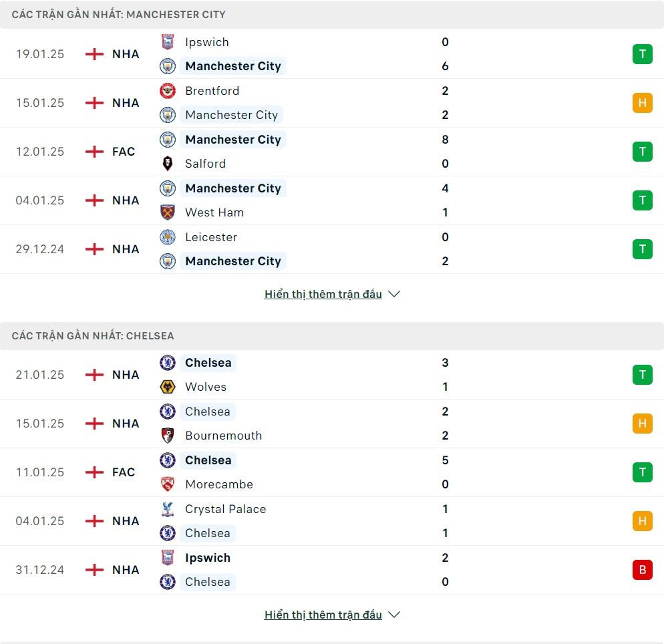Click the Leicester club crest
The height and width of the screenshot is (644, 664).
click(168, 237)
